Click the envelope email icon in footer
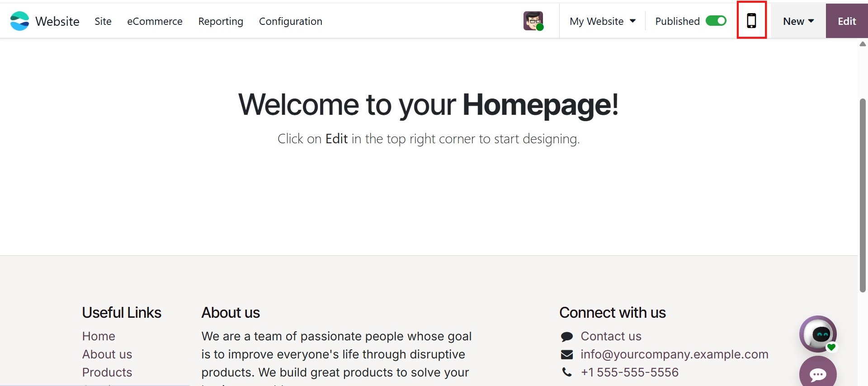Screen dimensions: 868x386 567,355
